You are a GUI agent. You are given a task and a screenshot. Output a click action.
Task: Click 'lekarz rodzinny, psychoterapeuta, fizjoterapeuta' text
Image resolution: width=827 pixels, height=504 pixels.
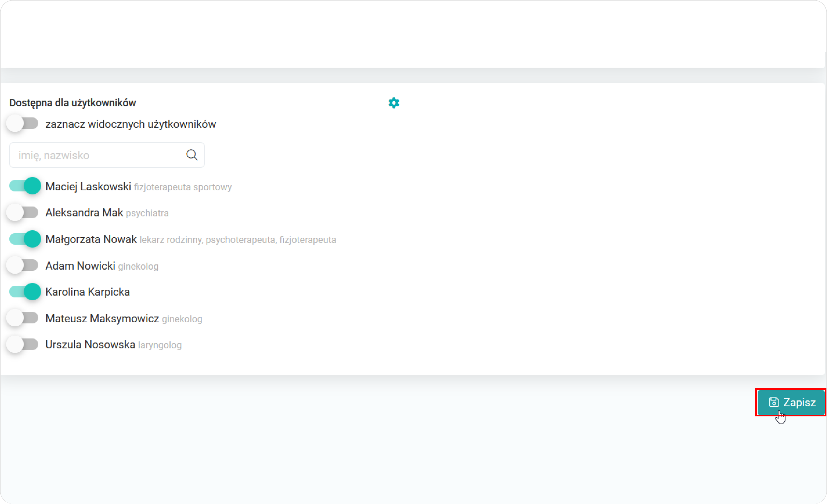[x=238, y=240]
